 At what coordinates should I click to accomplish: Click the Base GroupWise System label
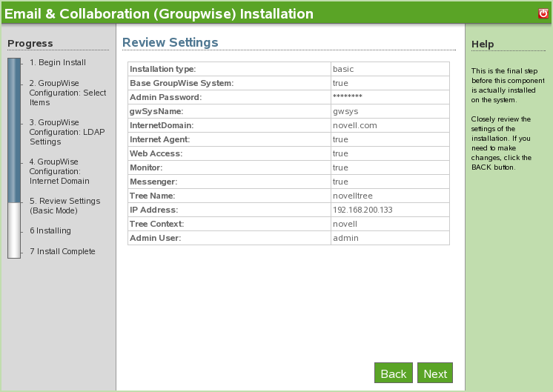pos(182,83)
